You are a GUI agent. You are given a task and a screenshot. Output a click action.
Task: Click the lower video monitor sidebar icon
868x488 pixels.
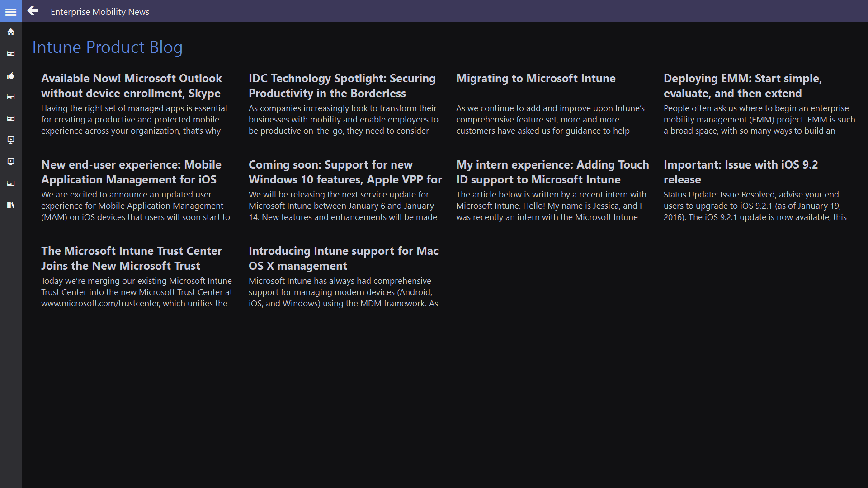point(11,162)
